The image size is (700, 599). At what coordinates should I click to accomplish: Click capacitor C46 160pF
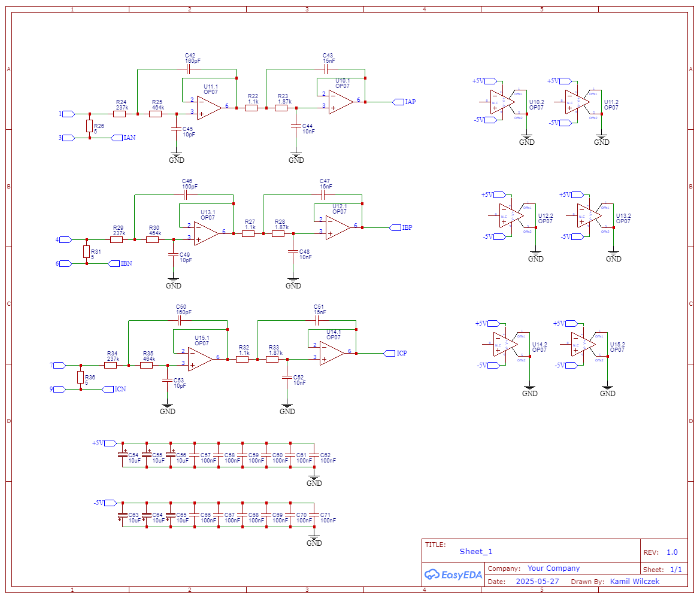185,195
